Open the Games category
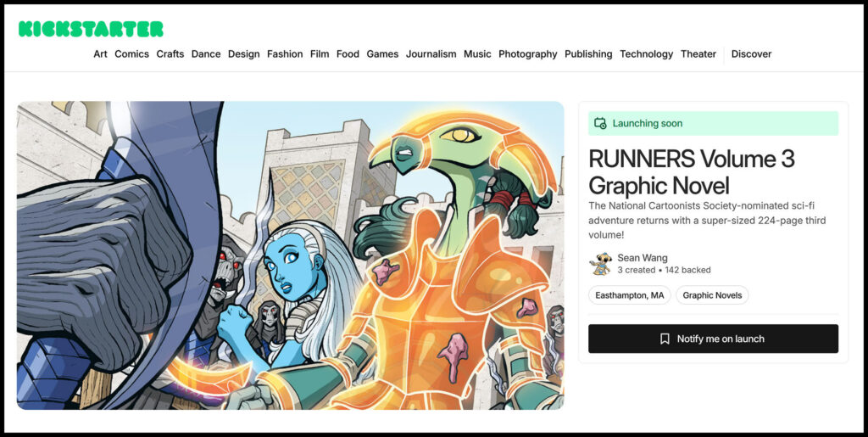The height and width of the screenshot is (437, 868). click(382, 53)
